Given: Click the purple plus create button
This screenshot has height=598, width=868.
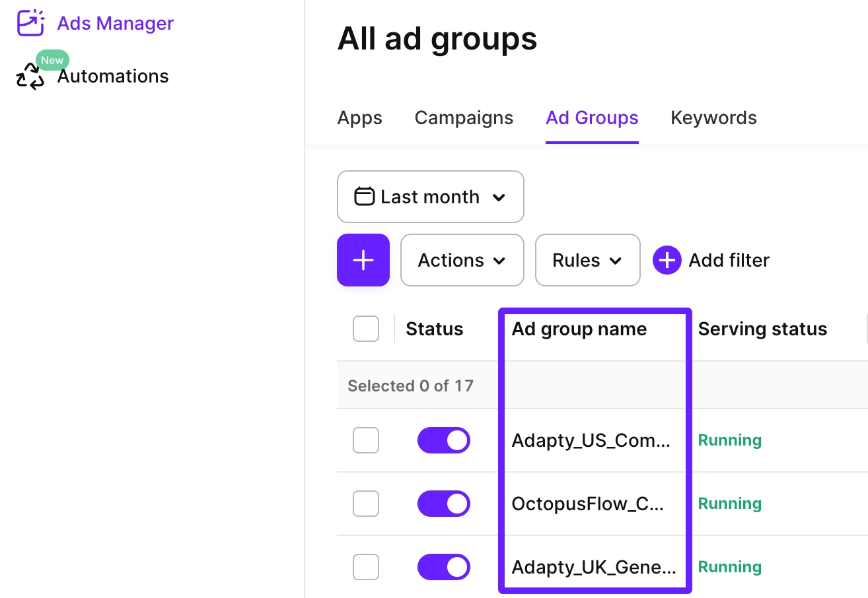Looking at the screenshot, I should pos(363,260).
